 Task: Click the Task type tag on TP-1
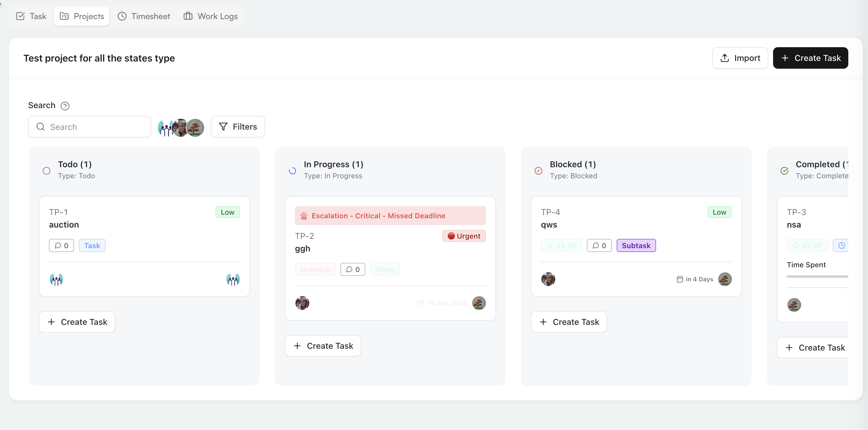[92, 245]
